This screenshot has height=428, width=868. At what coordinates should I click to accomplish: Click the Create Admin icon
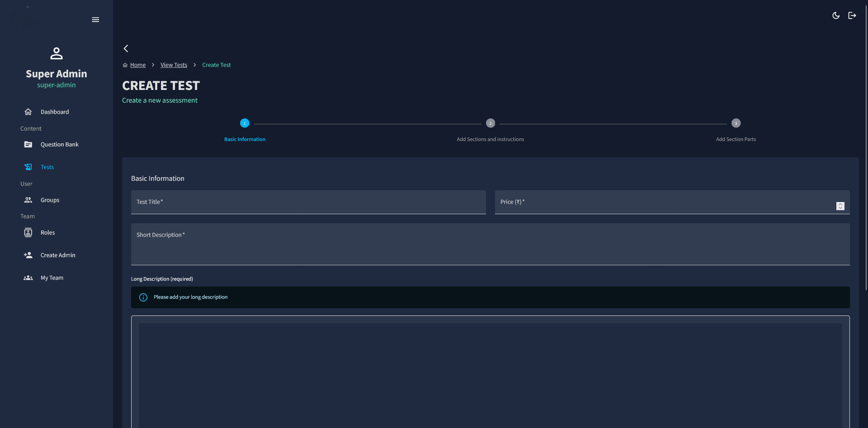coord(28,255)
